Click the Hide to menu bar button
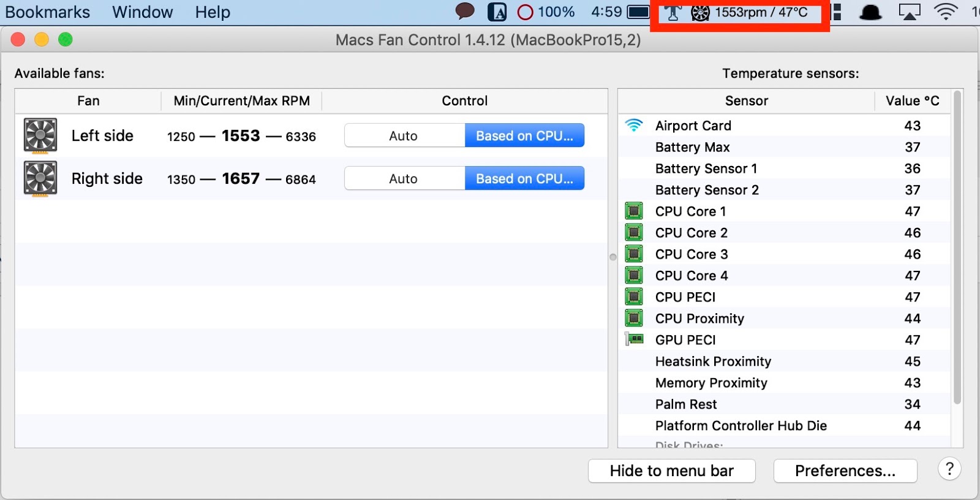This screenshot has height=500, width=980. coord(671,471)
